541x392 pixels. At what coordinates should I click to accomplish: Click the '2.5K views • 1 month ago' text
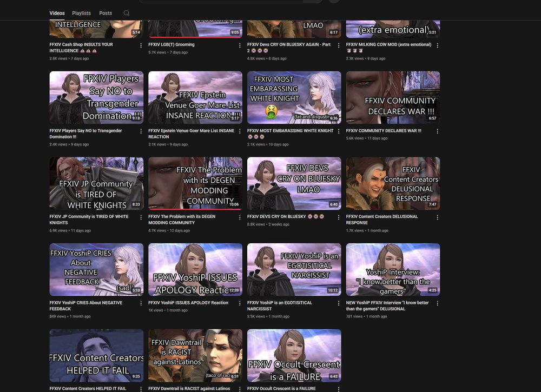click(x=268, y=316)
